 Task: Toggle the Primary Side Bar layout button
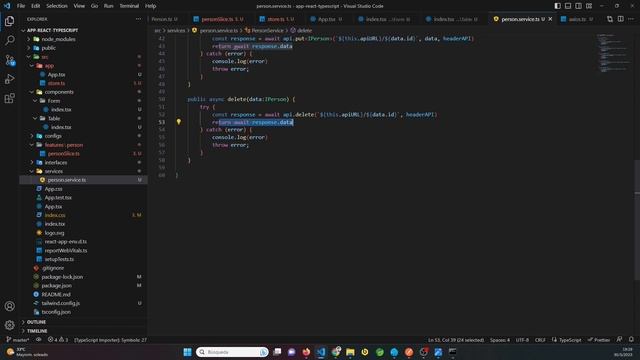click(x=558, y=6)
